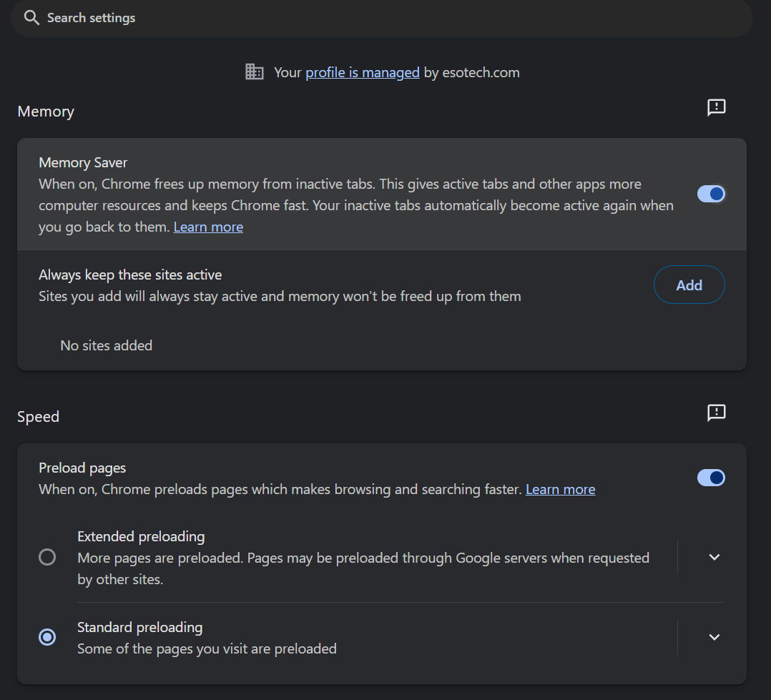
Task: Open Preload pages Learn more link
Action: point(560,489)
